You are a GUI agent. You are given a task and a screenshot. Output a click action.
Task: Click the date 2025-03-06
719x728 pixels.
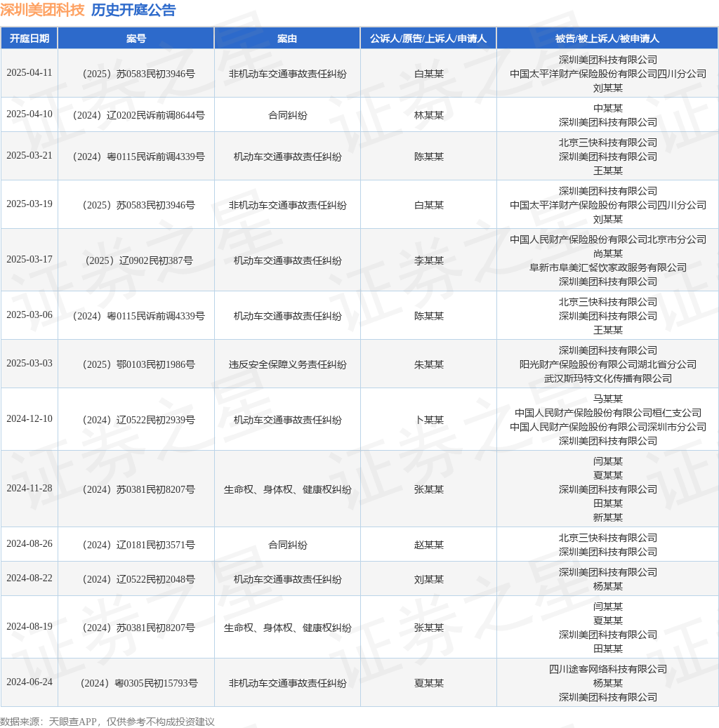pyautogui.click(x=29, y=315)
